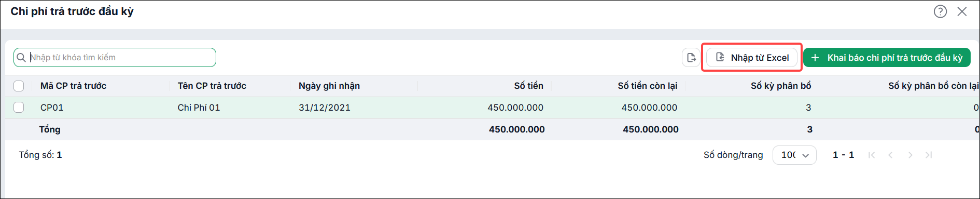Viewport: 980px width, 199px height.
Task: Go to first page pagination icon
Action: coord(872,155)
